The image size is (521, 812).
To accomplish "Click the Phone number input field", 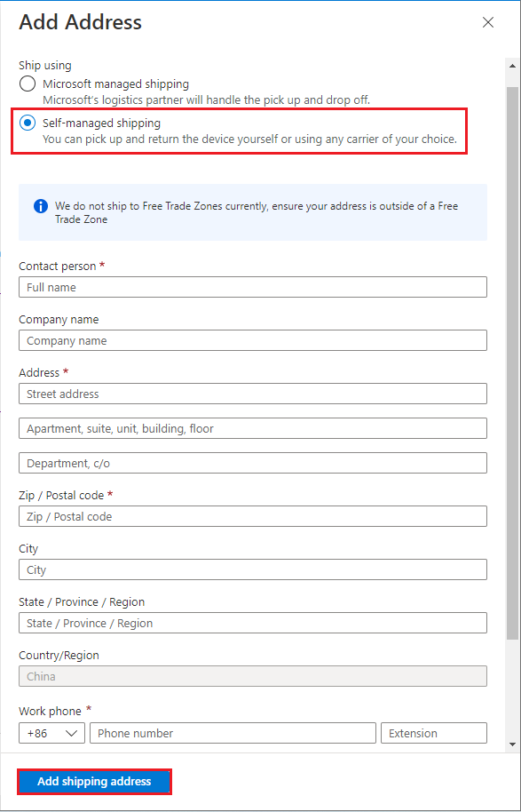I will click(233, 733).
